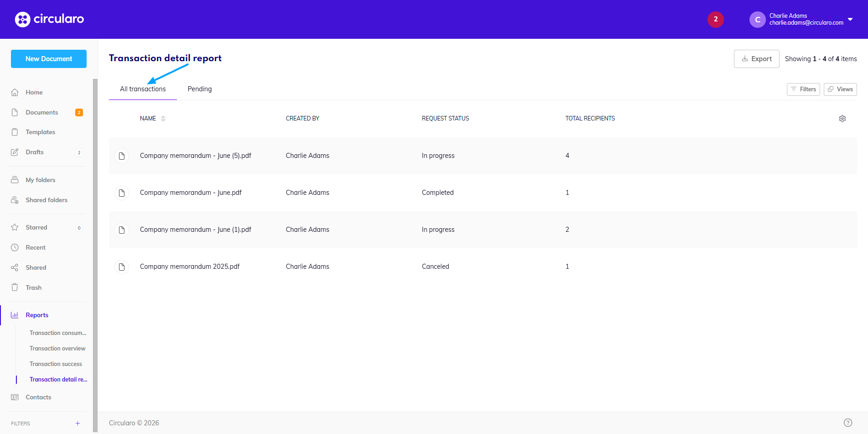The width and height of the screenshot is (868, 434).
Task: Open Transaction overview report
Action: click(57, 349)
